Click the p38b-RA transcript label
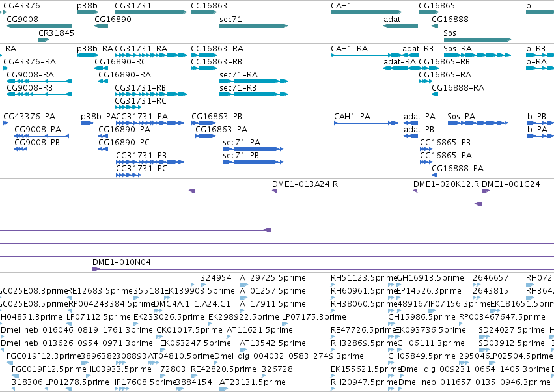This screenshot has height=392, width=554. point(95,48)
